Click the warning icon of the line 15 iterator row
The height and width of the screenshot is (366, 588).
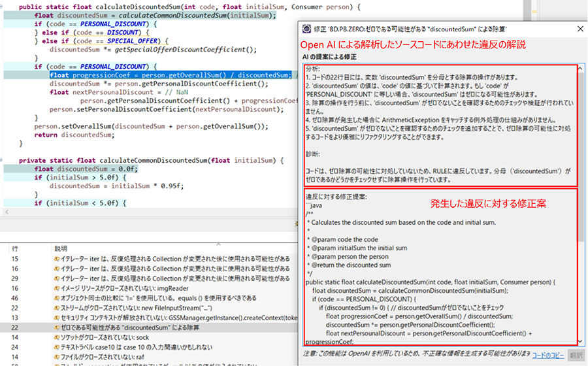click(x=57, y=259)
